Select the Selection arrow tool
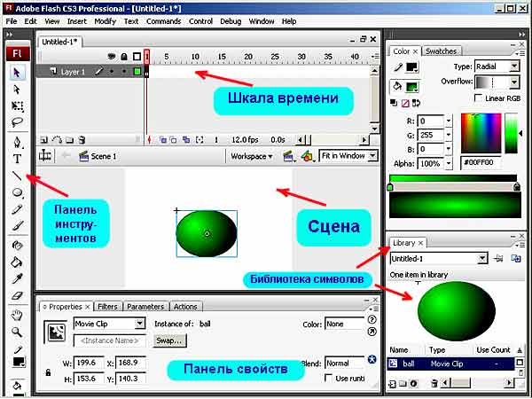532x399 pixels. [17, 73]
